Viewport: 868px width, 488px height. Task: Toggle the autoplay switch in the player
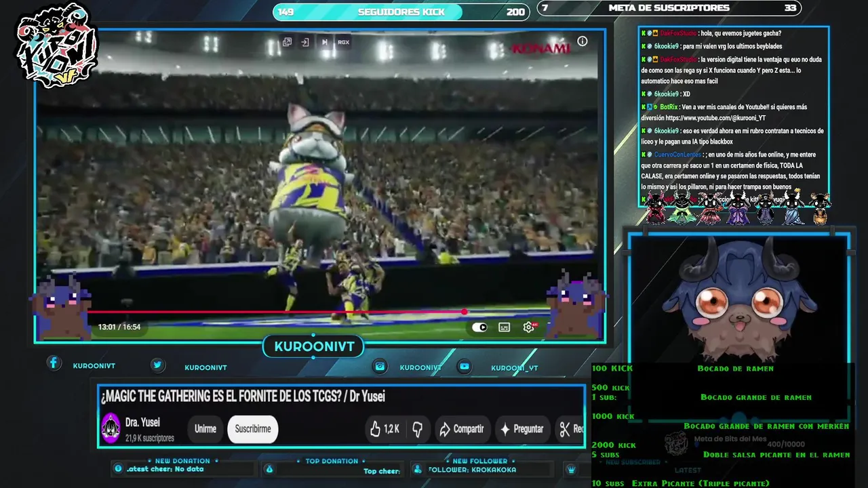(x=479, y=327)
